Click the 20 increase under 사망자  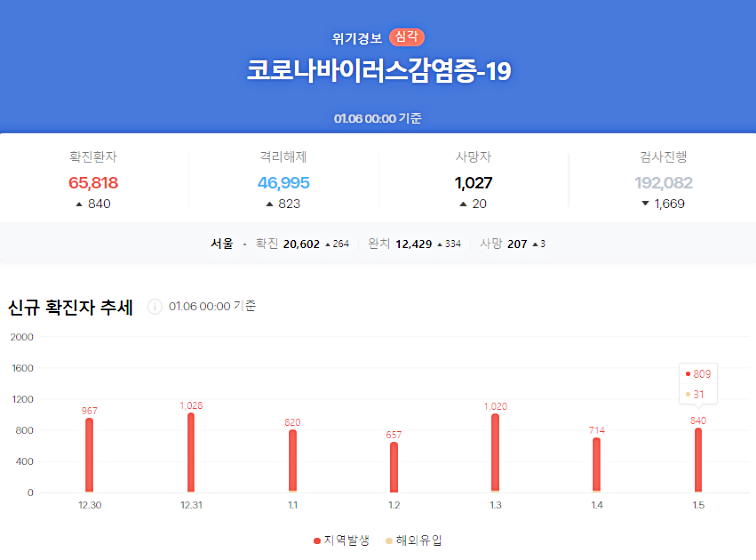[x=479, y=204]
